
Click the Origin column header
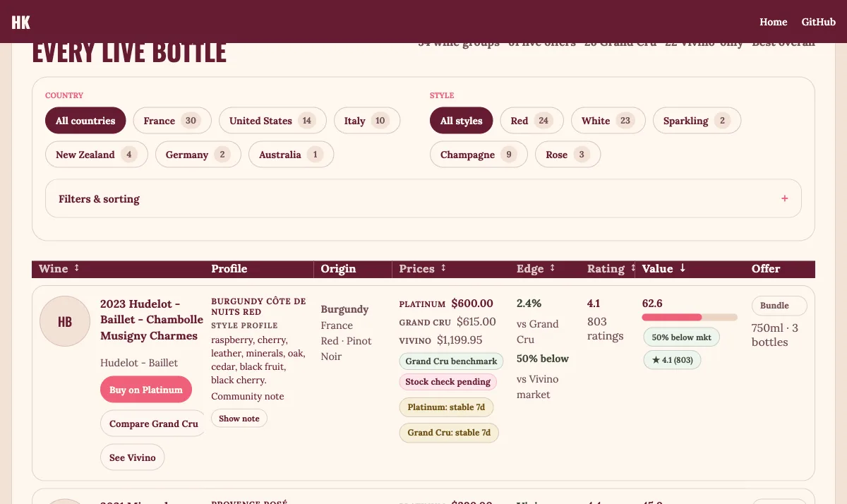(338, 268)
